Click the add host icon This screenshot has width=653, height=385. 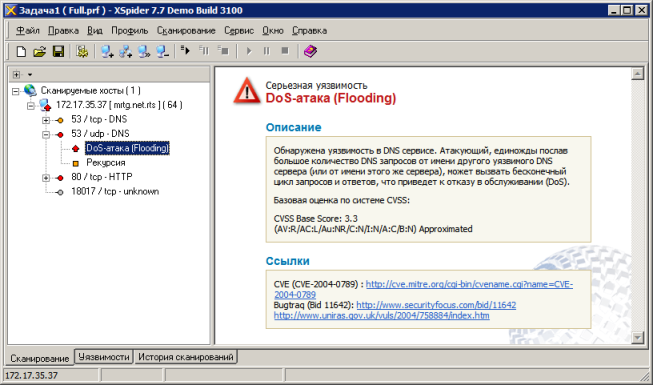pos(107,51)
